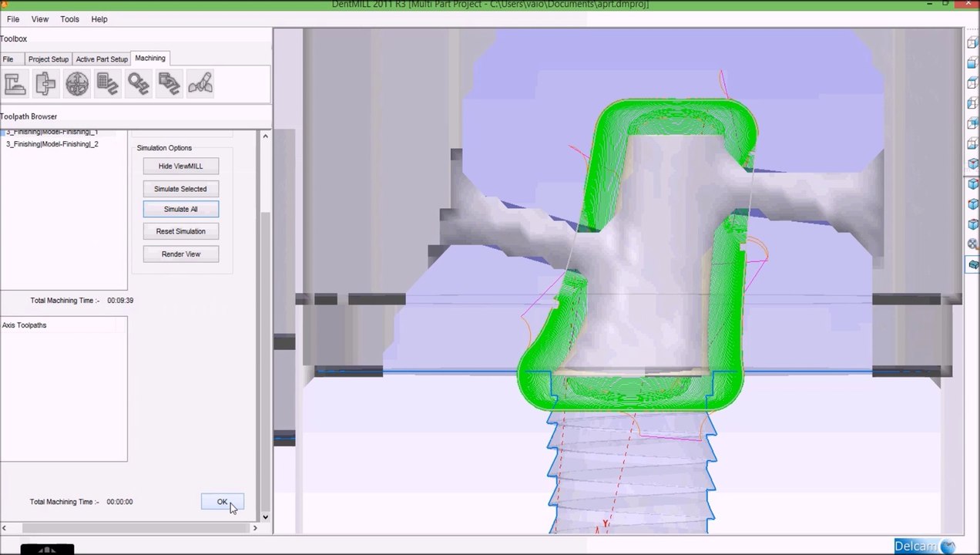Click the Simulation Options group label

pos(164,148)
